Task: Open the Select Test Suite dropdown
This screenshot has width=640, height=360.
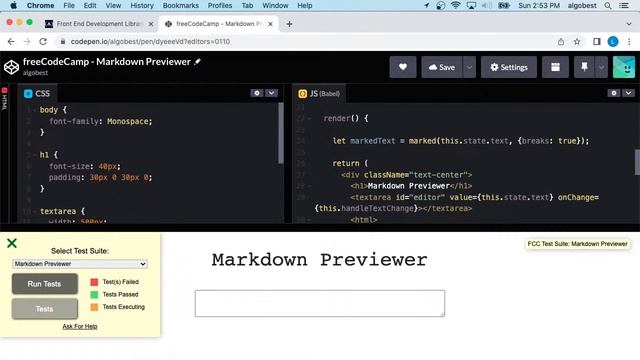Action: (x=80, y=264)
